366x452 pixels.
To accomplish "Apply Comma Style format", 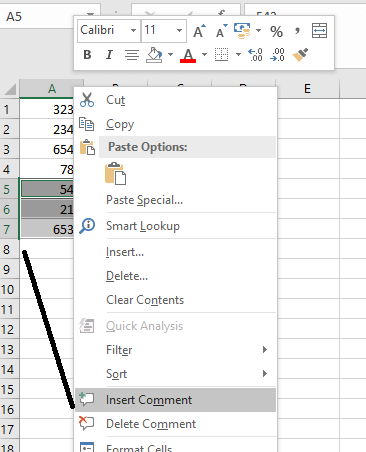I will pos(297,31).
